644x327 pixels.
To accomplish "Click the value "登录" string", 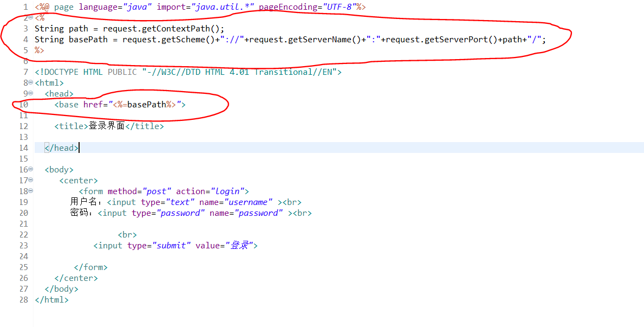I will click(x=239, y=246).
